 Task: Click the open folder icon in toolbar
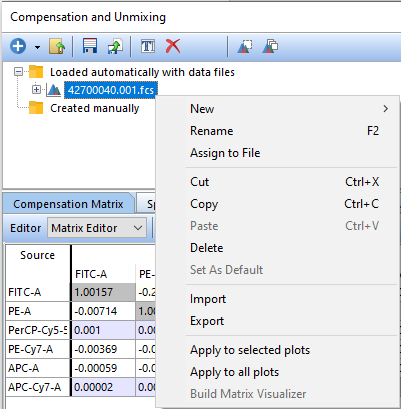(57, 46)
